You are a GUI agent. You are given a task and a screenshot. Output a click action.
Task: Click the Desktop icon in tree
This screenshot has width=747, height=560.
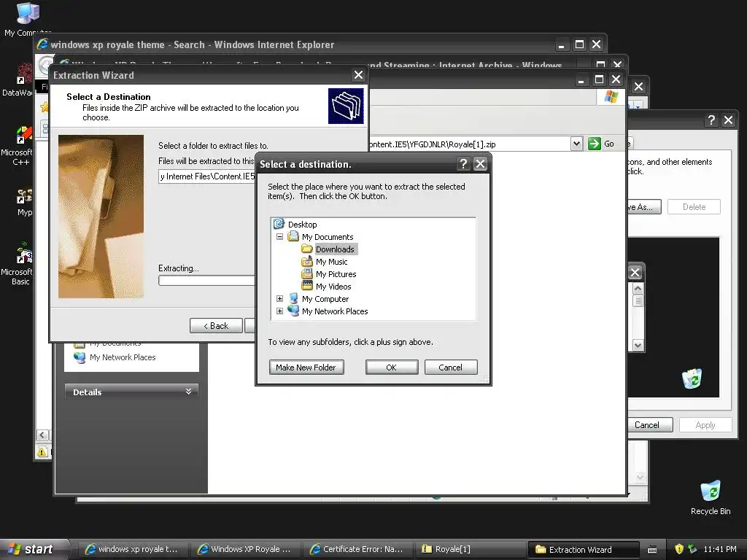(279, 224)
